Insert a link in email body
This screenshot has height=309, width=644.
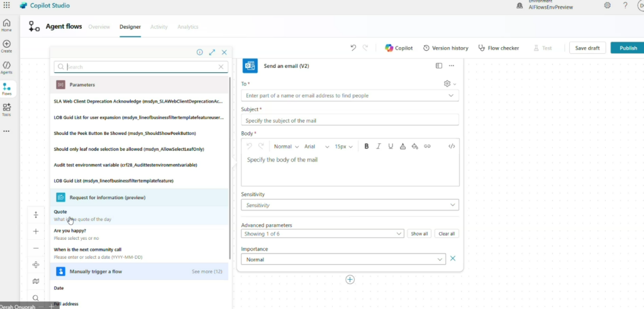coord(427,146)
